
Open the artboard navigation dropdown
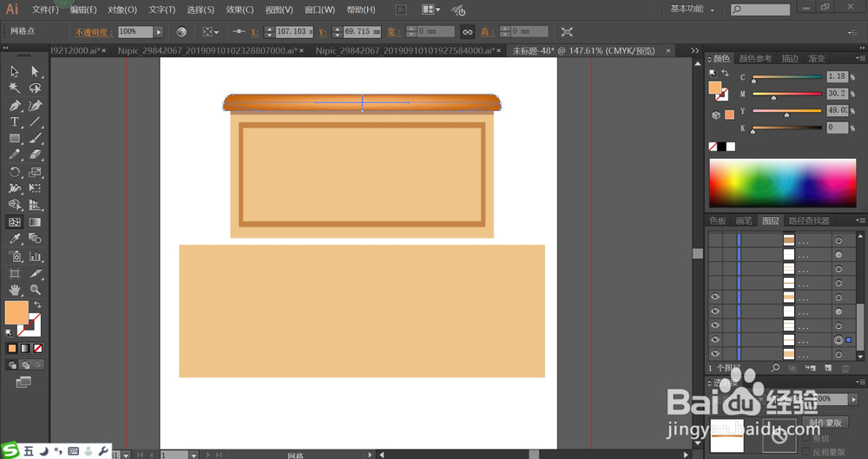click(194, 456)
